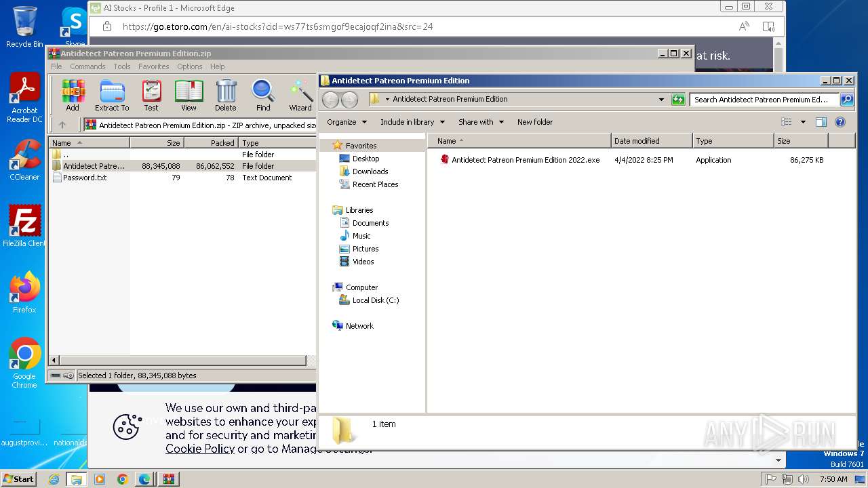Click the WinRAR icon on the taskbar
Screen dimensions: 868x488
coord(168,479)
